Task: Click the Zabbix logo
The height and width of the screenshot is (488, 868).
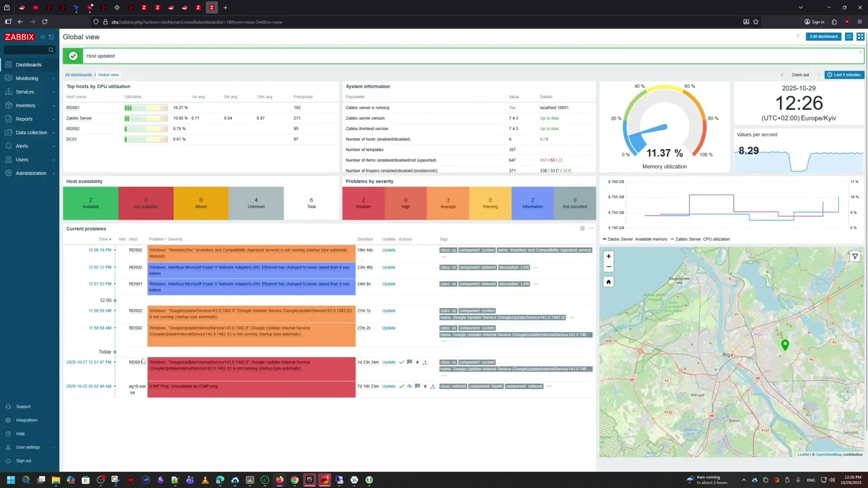Action: pos(20,37)
